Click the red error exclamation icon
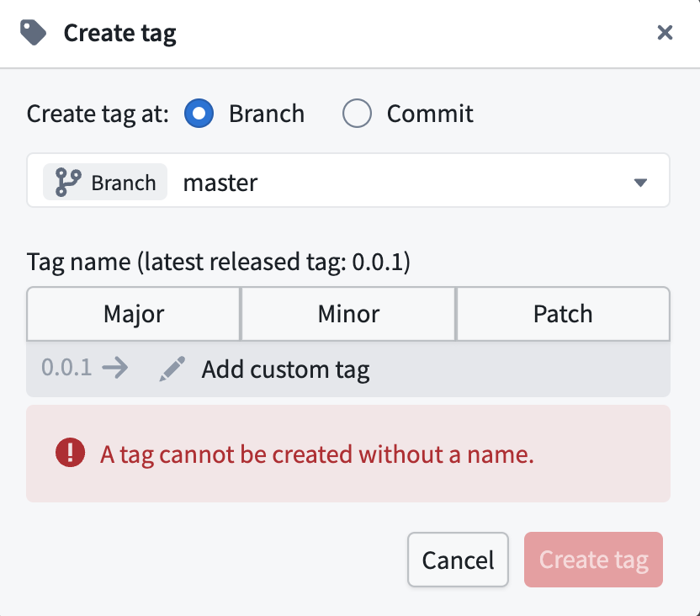This screenshot has width=700, height=616. tap(70, 453)
